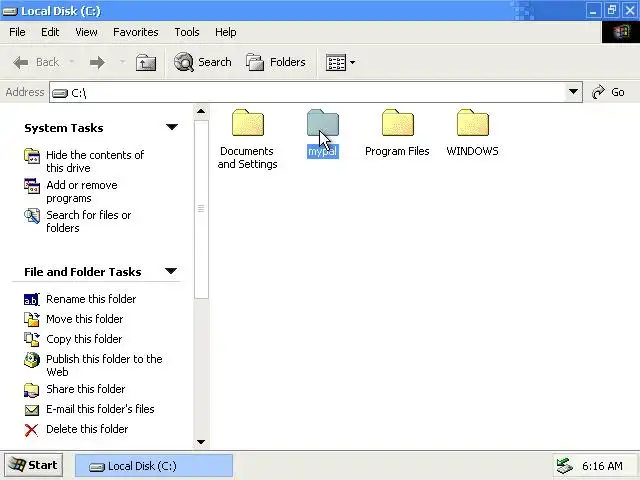Go up one folder level
Viewport: 640px width, 480px height.
146,62
